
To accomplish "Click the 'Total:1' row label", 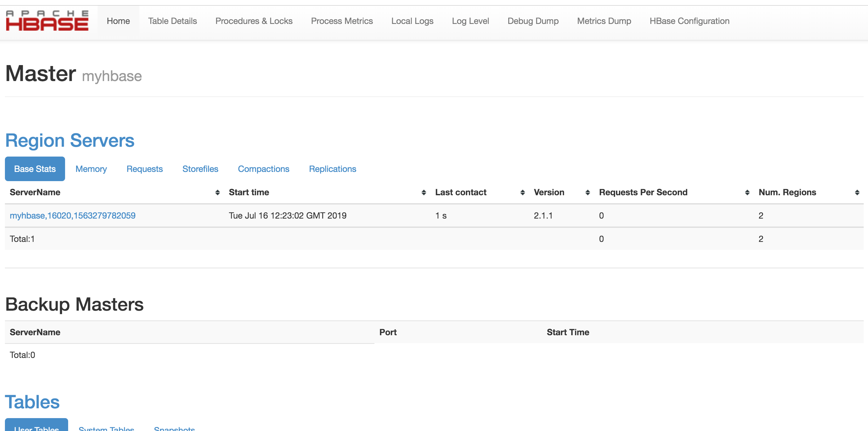I will pyautogui.click(x=22, y=239).
